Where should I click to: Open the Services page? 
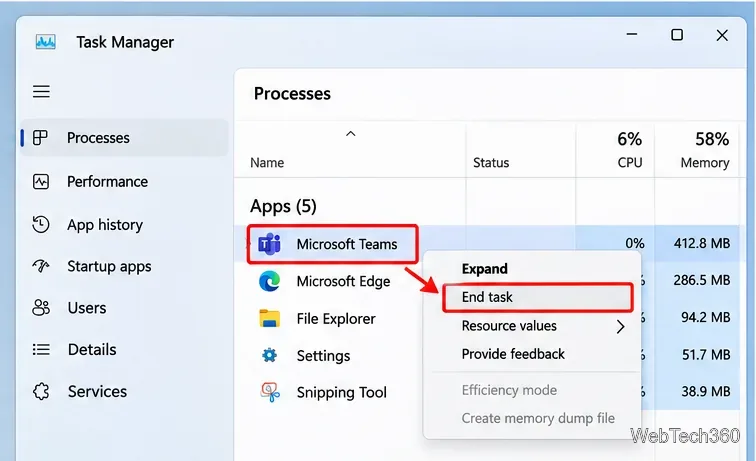point(97,392)
